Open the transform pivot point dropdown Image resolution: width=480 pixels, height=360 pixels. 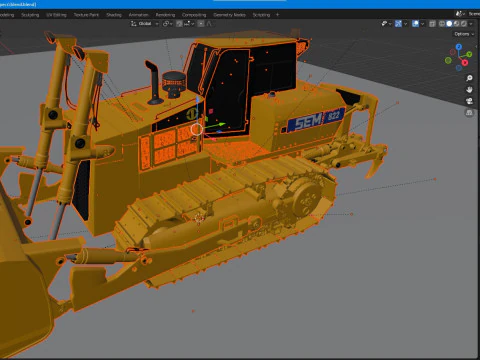click(168, 24)
